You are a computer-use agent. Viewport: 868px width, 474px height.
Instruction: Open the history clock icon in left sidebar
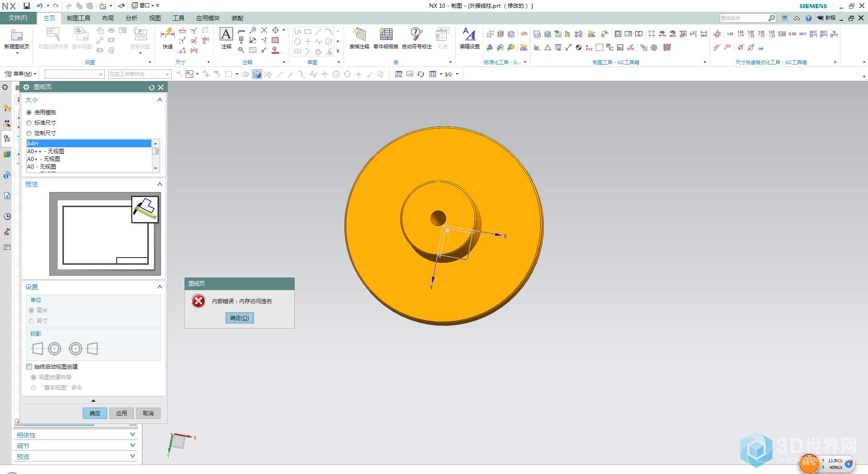(7, 216)
